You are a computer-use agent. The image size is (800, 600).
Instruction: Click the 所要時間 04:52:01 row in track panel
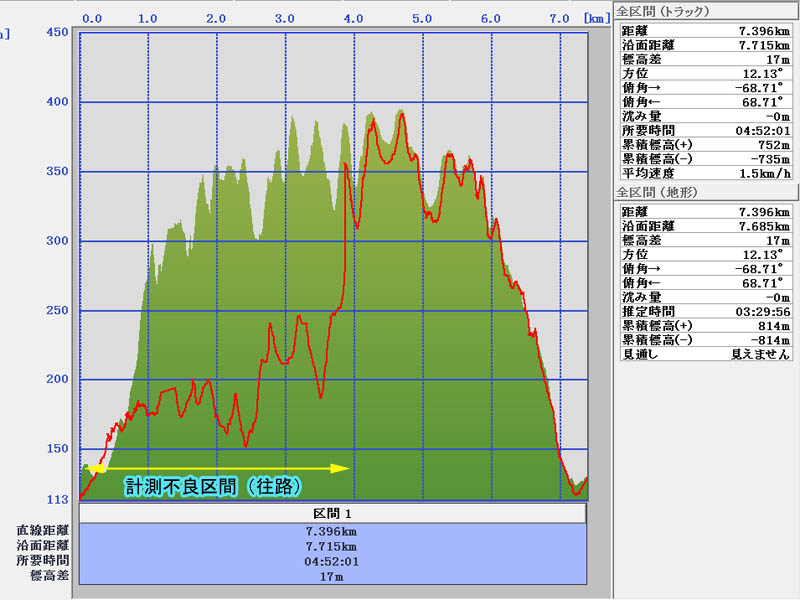coord(705,130)
